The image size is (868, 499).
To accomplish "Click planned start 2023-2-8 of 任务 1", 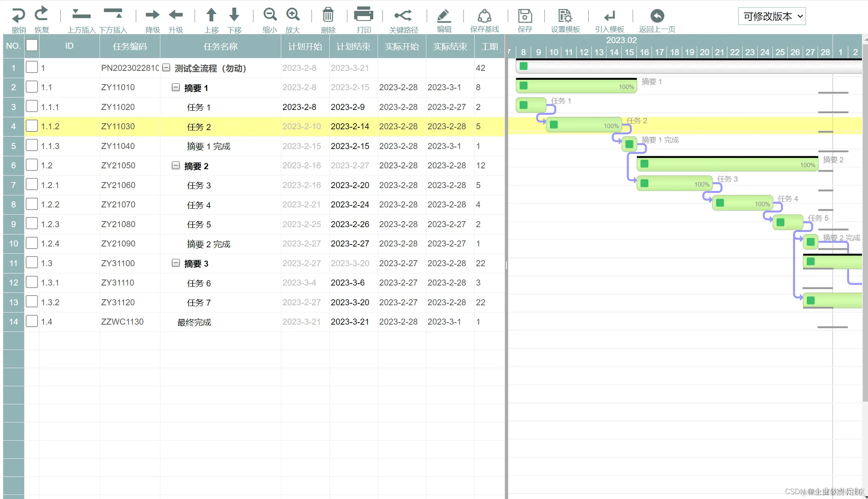I will tap(299, 107).
